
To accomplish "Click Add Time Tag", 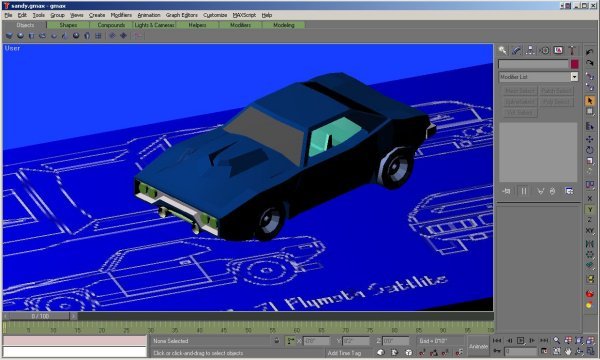I will (344, 353).
